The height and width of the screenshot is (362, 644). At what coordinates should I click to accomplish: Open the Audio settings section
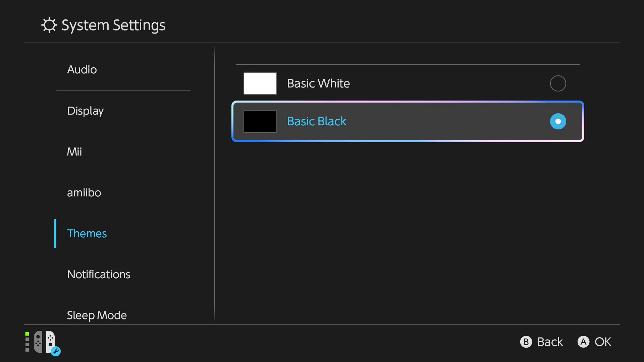tap(82, 69)
